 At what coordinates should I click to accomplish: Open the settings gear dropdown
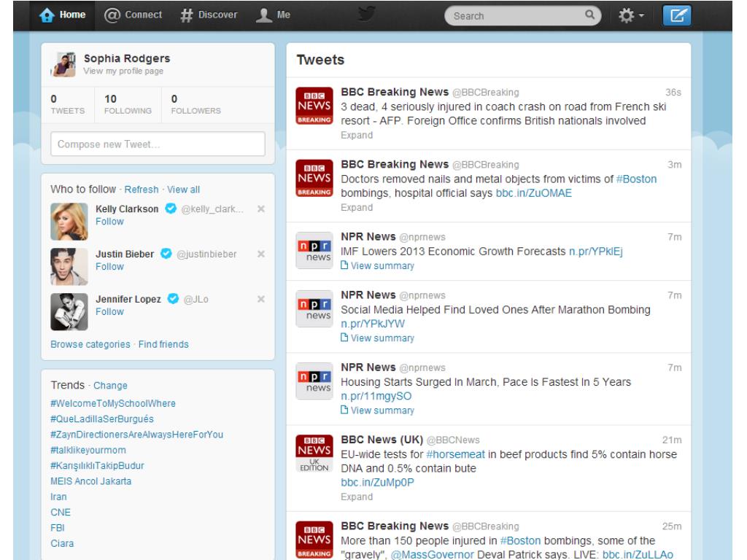click(x=631, y=16)
